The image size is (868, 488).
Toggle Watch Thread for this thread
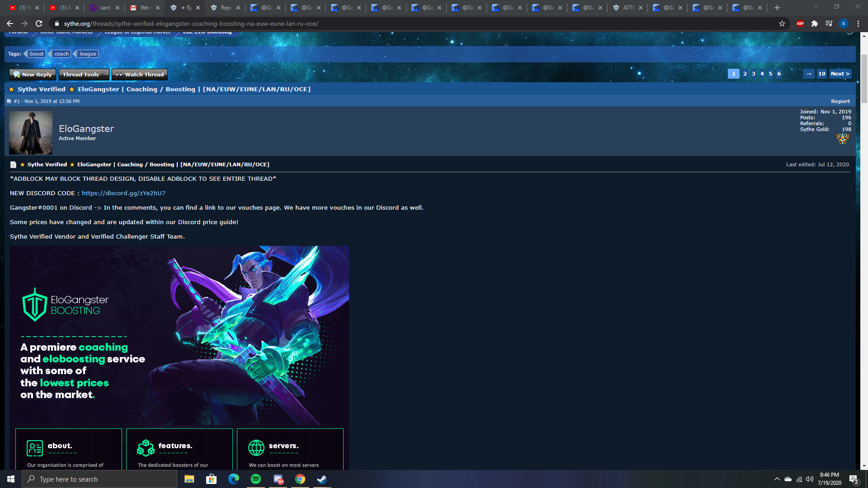coord(140,75)
